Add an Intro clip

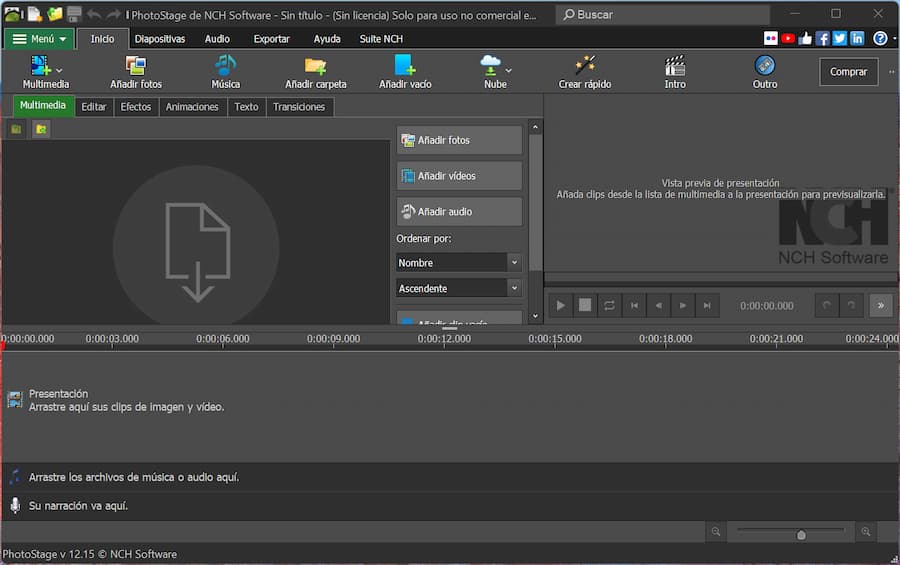coord(675,67)
